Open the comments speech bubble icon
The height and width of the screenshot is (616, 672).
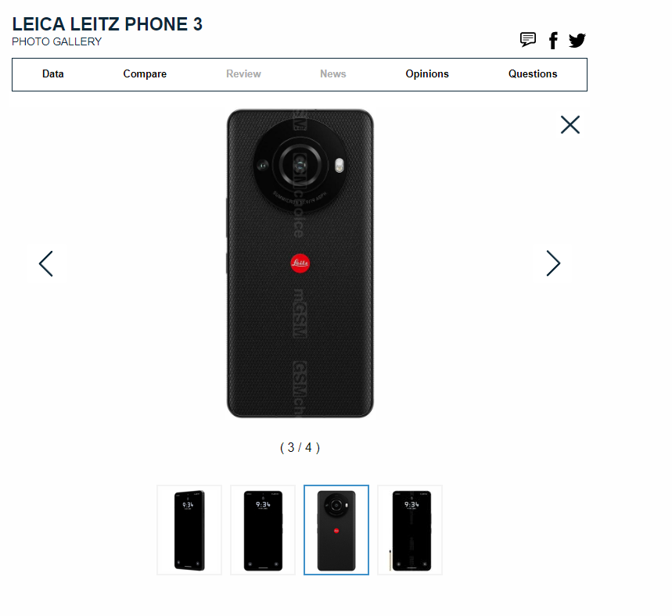coord(527,40)
